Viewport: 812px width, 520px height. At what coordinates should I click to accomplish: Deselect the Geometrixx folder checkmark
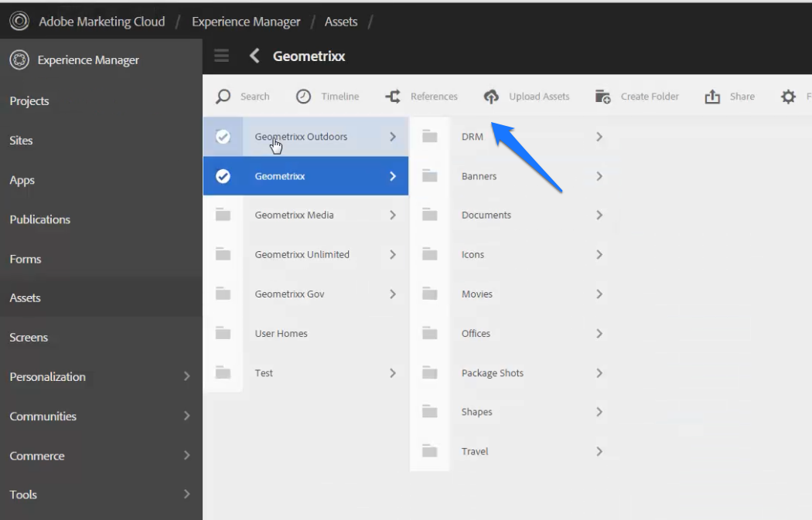click(x=223, y=175)
